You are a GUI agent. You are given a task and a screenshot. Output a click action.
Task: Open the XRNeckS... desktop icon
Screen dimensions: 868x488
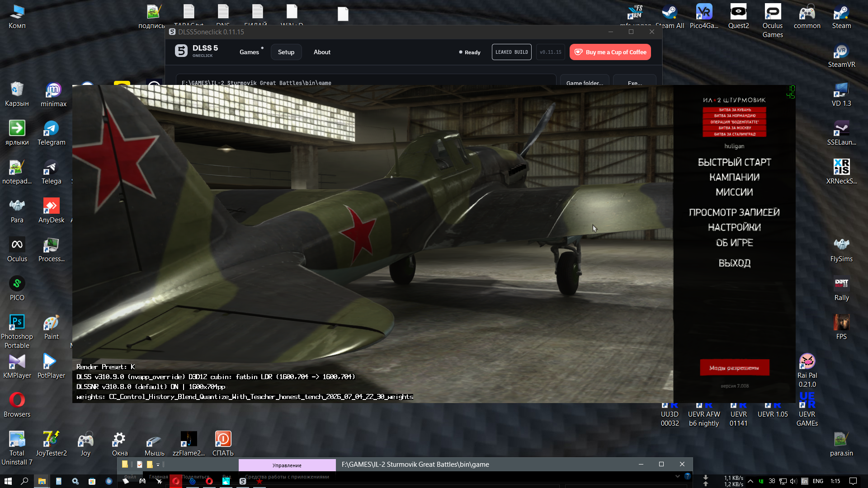pyautogui.click(x=841, y=173)
